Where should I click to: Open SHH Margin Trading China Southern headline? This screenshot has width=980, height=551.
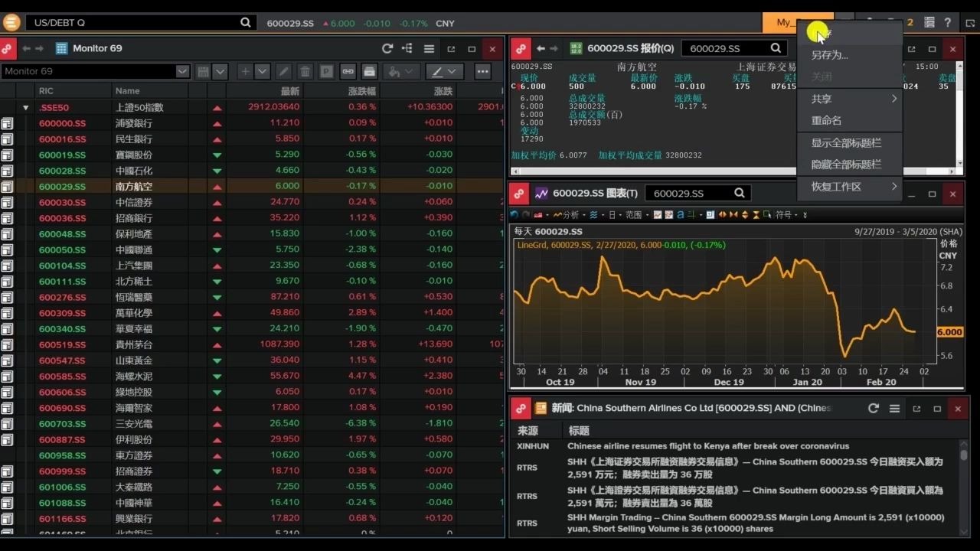point(756,523)
